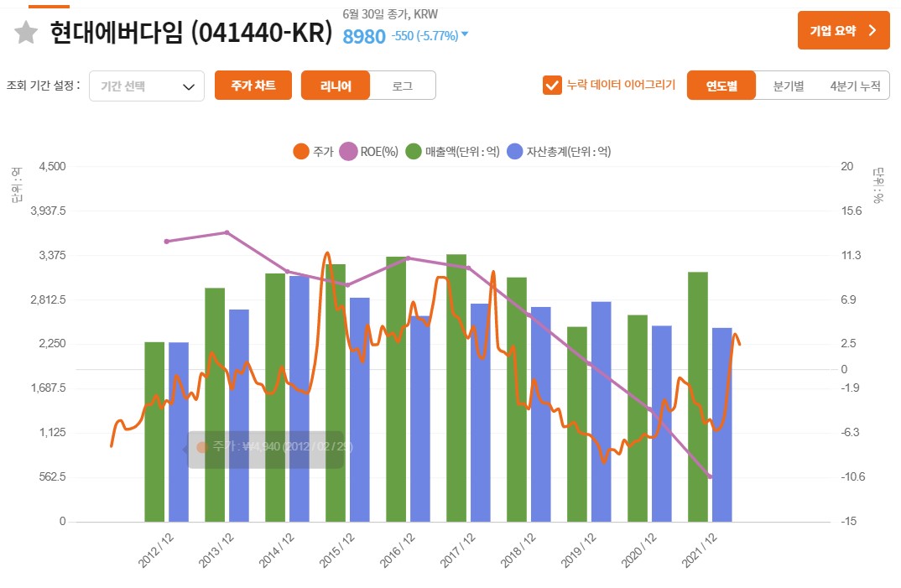Click the 주가 tooltip for 2012/02/29
Viewport: 901px width, 588px height.
click(x=267, y=450)
